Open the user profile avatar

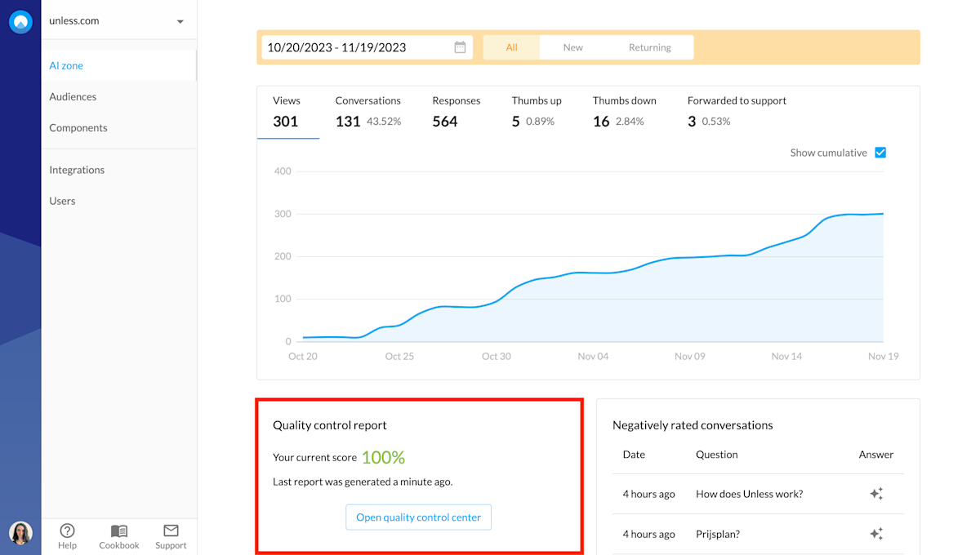[x=20, y=533]
